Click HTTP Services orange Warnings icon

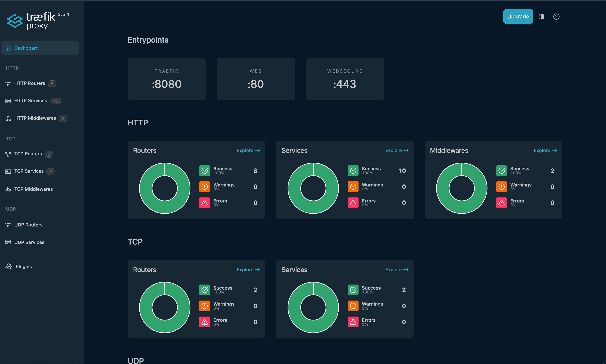pos(353,187)
